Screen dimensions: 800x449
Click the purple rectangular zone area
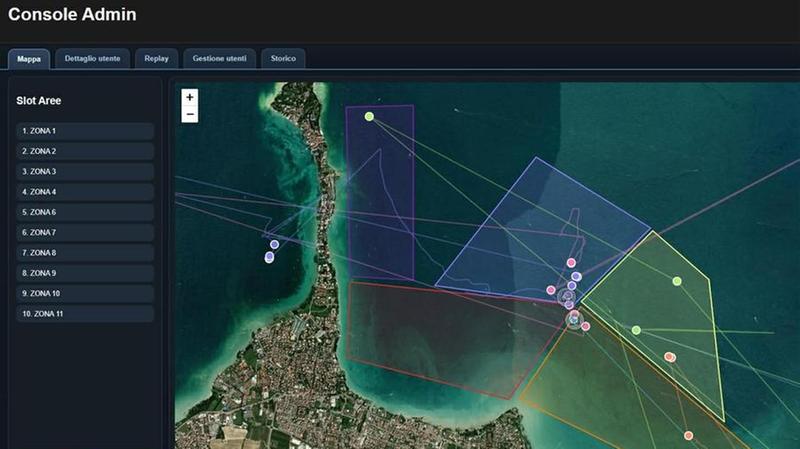(380, 200)
